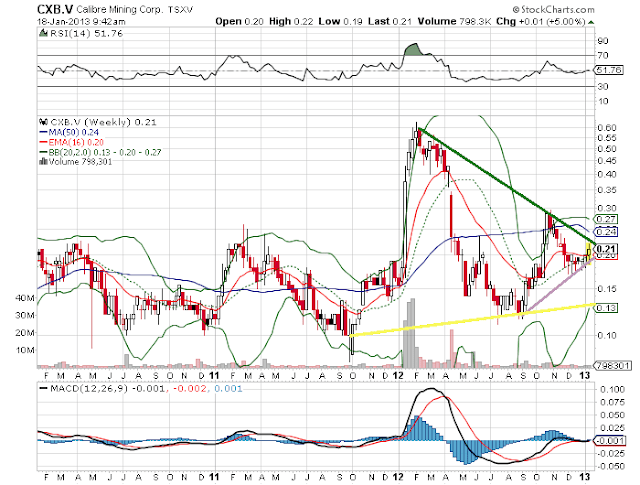Click the Low 0.19 value

point(340,21)
